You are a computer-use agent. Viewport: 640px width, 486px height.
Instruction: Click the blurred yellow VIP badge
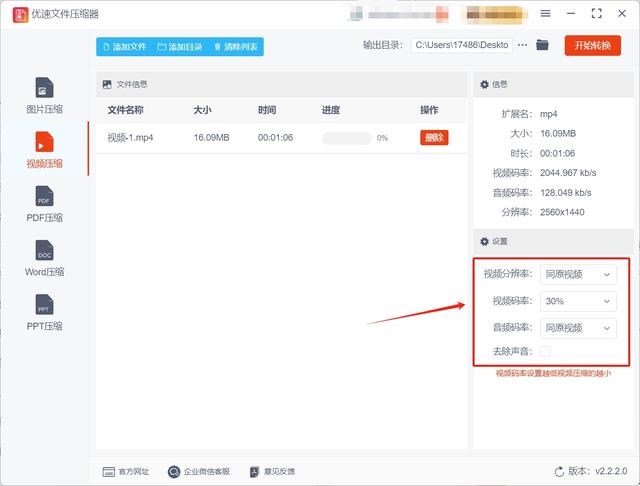point(495,14)
